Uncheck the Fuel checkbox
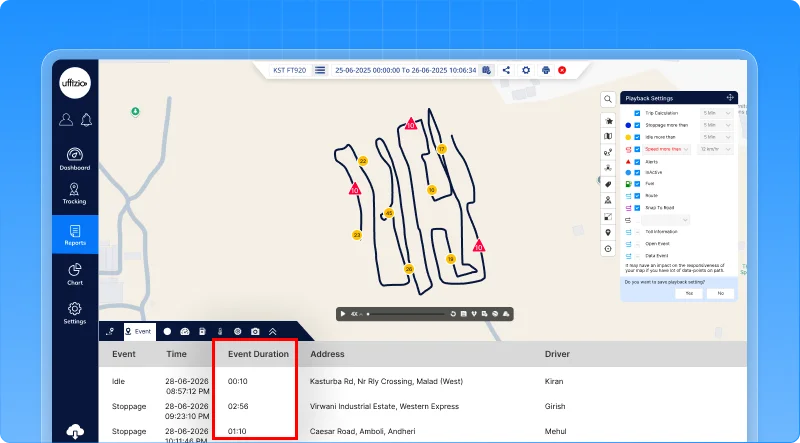The height and width of the screenshot is (443, 800). (x=637, y=184)
